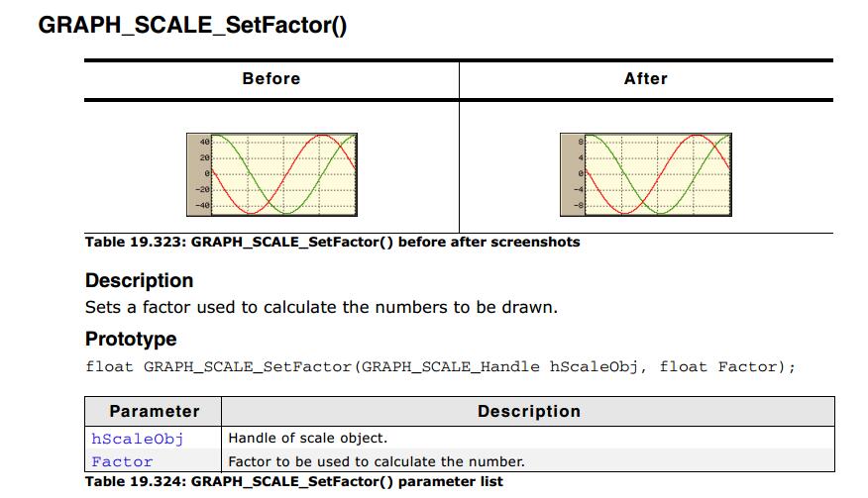The image size is (868, 498).
Task: Click the Before column header
Action: 271,78
